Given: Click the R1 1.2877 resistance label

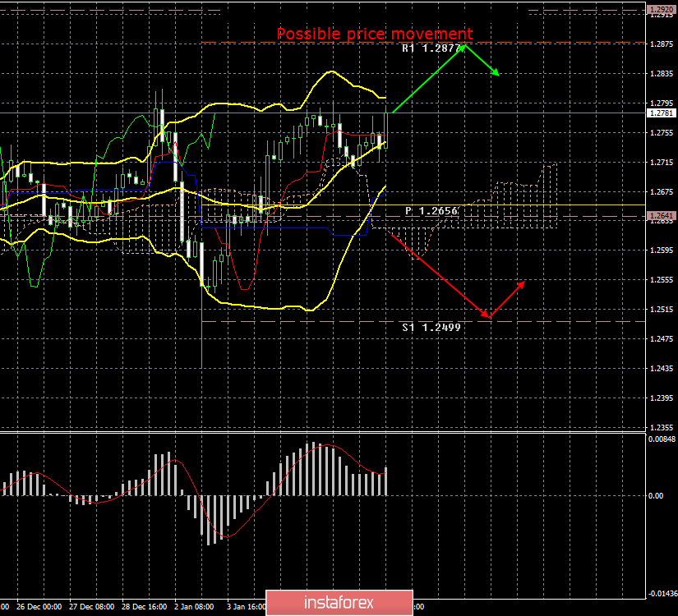Looking at the screenshot, I should point(431,48).
